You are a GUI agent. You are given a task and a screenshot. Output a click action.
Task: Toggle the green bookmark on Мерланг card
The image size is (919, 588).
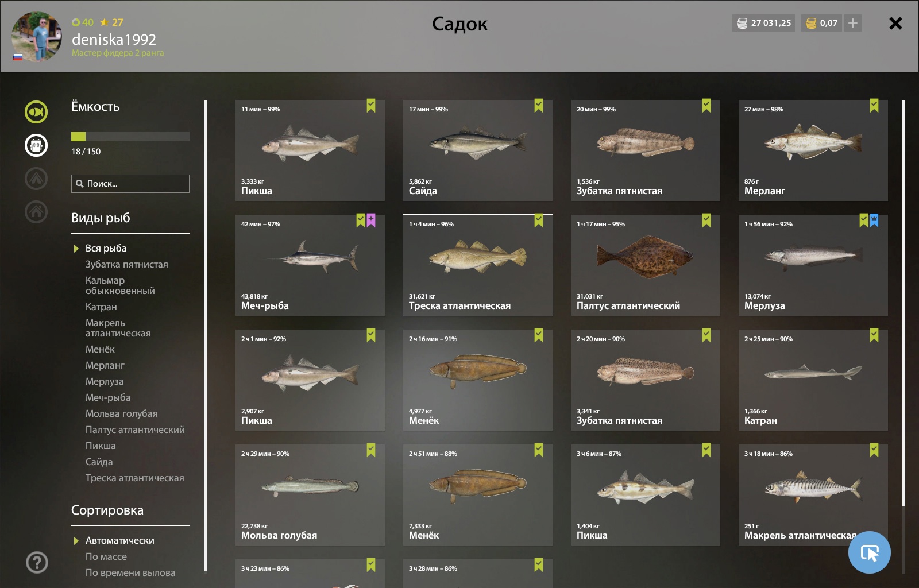(874, 106)
